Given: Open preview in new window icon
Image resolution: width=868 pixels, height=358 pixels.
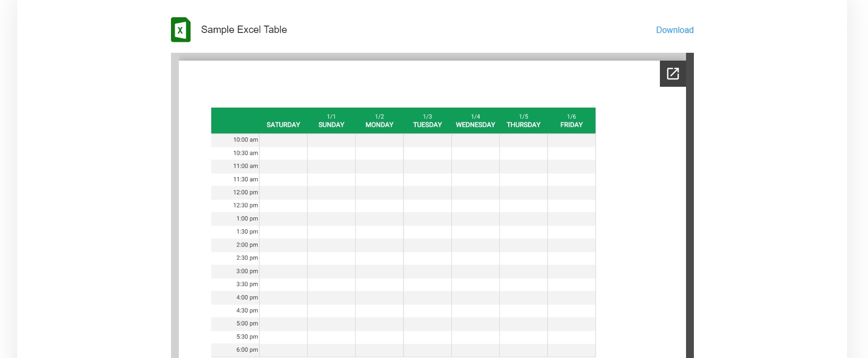Looking at the screenshot, I should tap(673, 74).
